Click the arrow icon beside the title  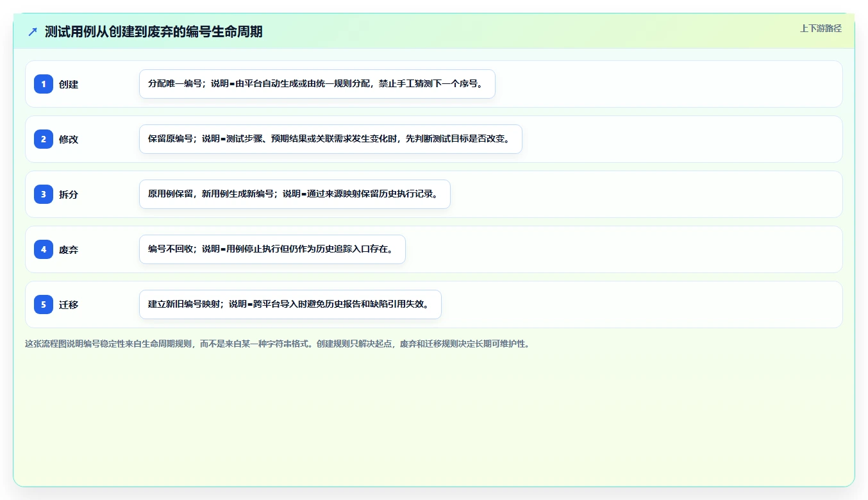coord(33,31)
